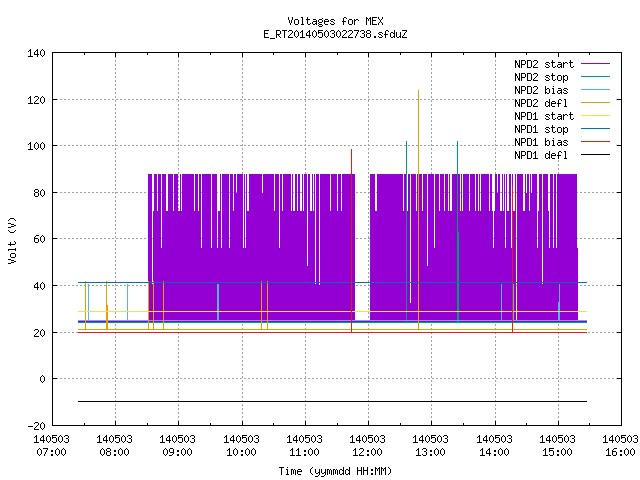Click the x-axis tick label 11:00
Viewport: 640px width, 480px height.
pos(304,452)
